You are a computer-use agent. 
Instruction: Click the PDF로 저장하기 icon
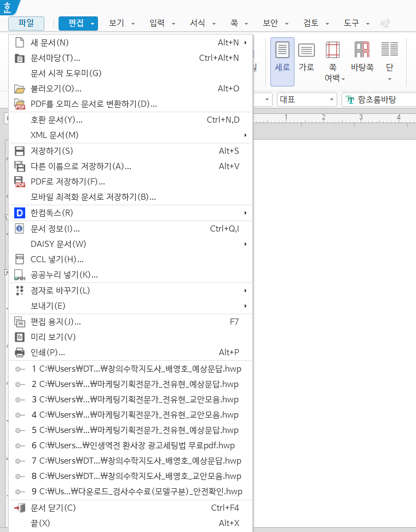coord(20,182)
